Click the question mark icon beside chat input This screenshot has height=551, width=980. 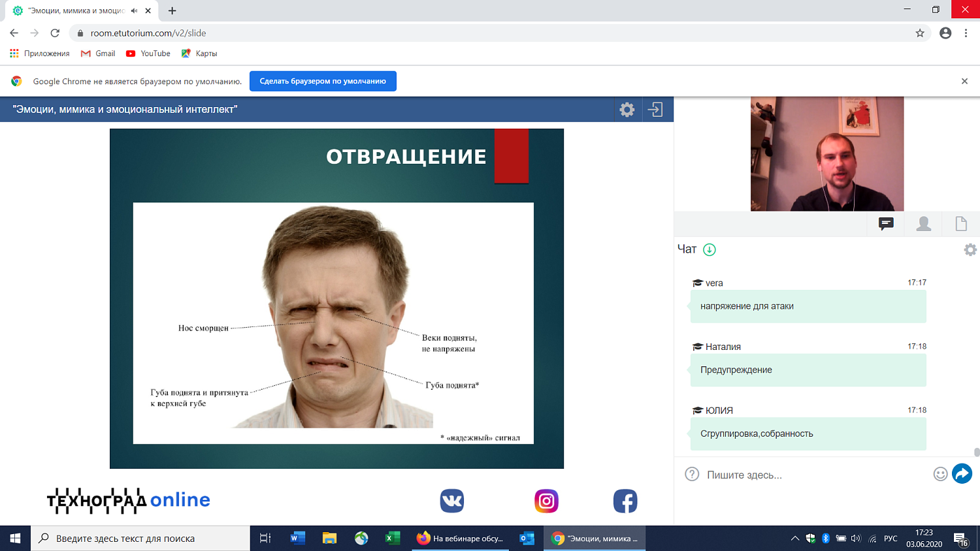pos(692,475)
